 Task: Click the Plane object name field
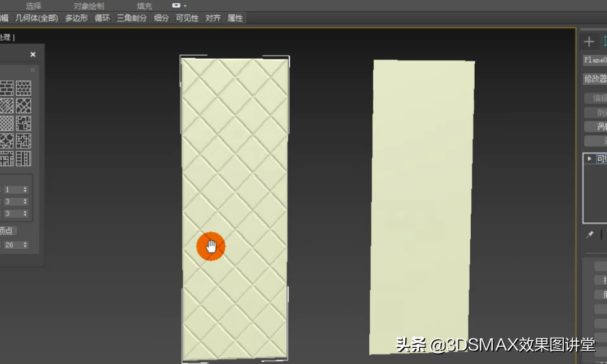tap(595, 60)
